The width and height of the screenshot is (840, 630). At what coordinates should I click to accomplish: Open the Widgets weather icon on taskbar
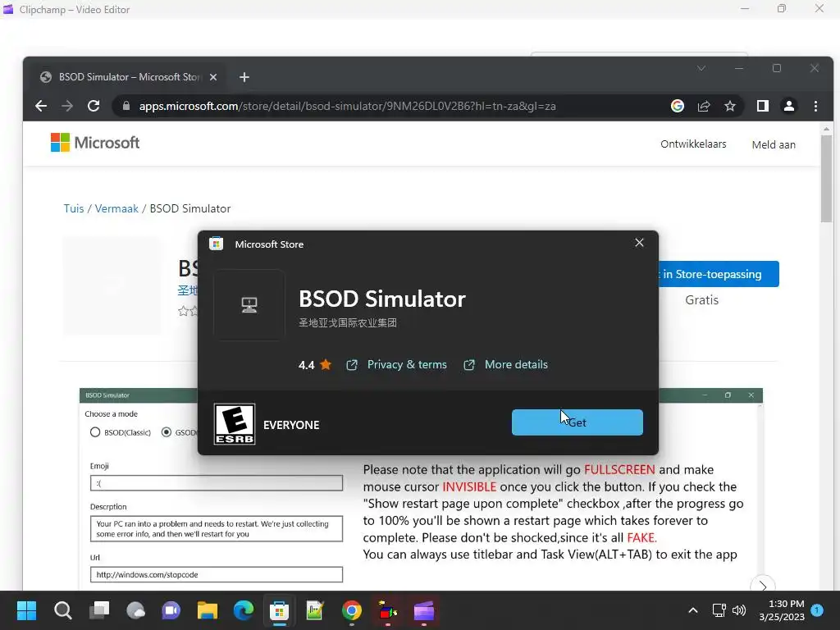[x=135, y=610]
